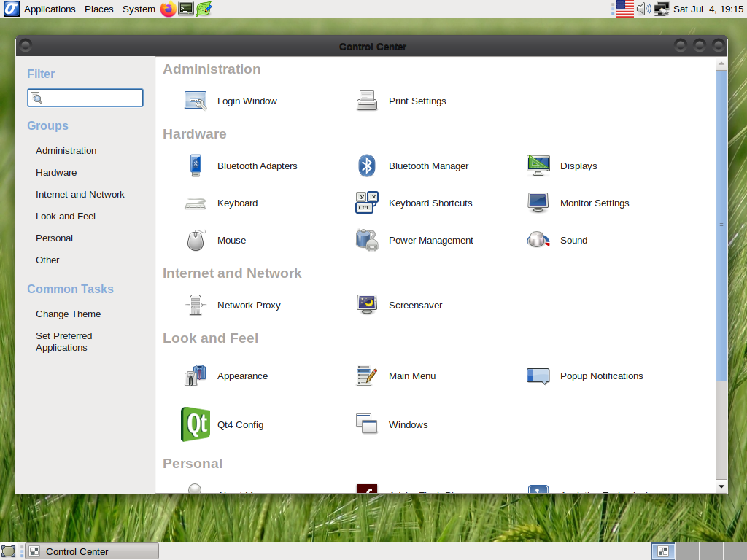Click the Network Proxy label
The width and height of the screenshot is (747, 560).
click(249, 305)
